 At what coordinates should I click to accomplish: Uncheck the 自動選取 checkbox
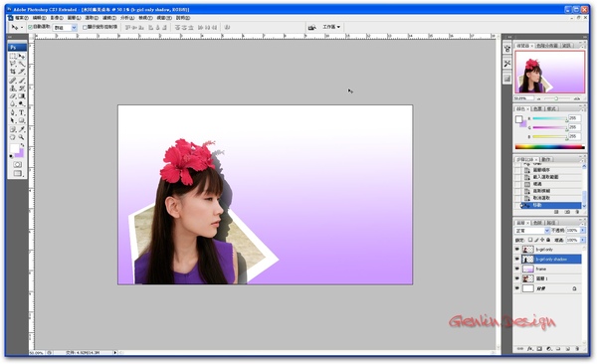point(30,27)
